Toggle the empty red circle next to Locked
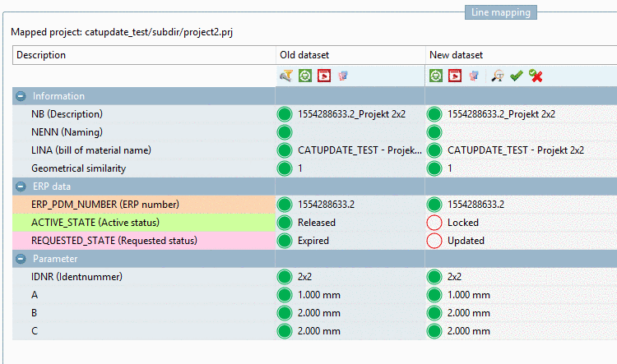This screenshot has width=617, height=364. coord(434,223)
